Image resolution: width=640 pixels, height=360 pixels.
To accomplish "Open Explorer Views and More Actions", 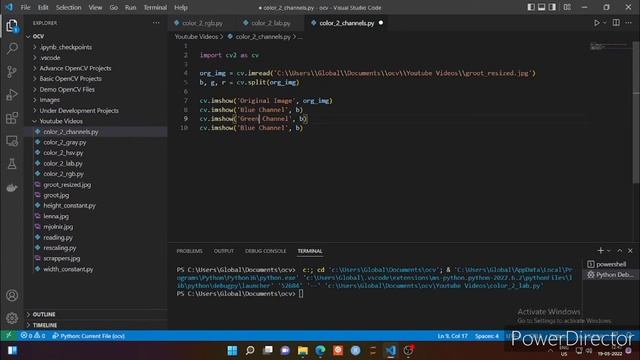I will click(x=156, y=23).
